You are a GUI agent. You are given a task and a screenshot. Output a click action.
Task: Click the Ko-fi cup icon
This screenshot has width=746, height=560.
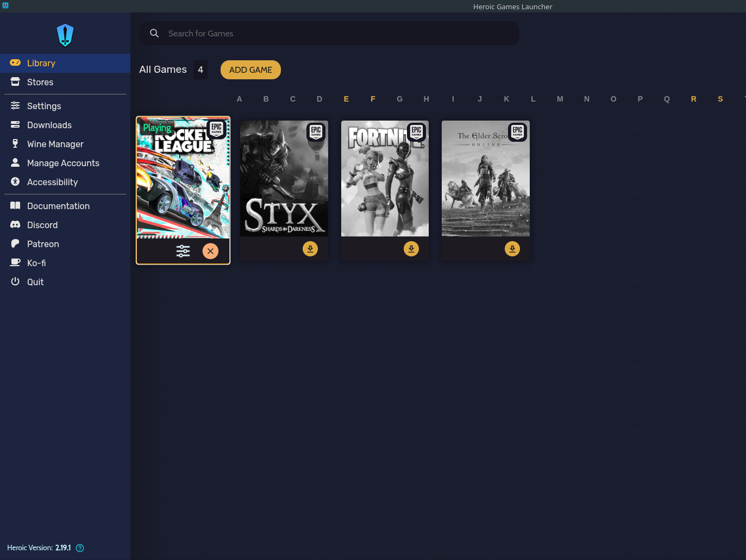coord(15,262)
